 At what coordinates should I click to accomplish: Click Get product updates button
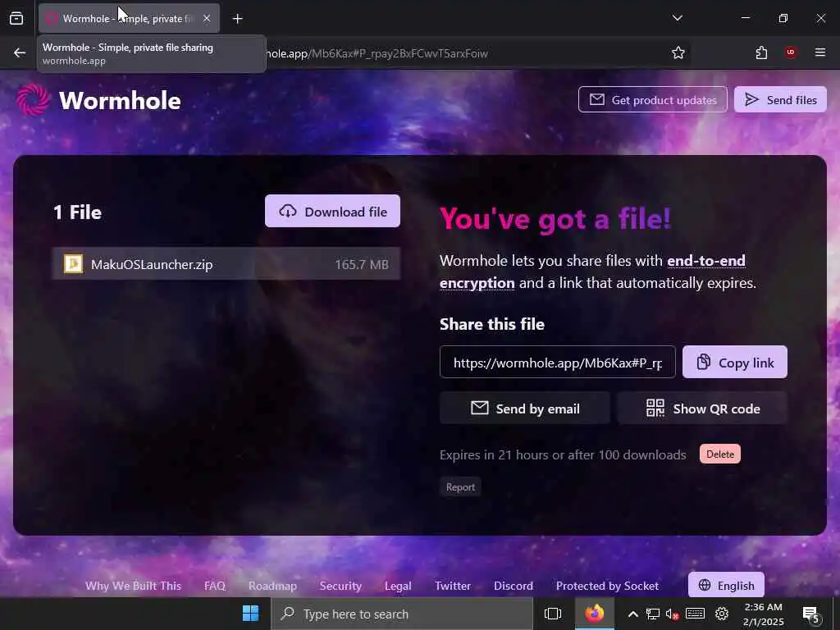point(652,99)
